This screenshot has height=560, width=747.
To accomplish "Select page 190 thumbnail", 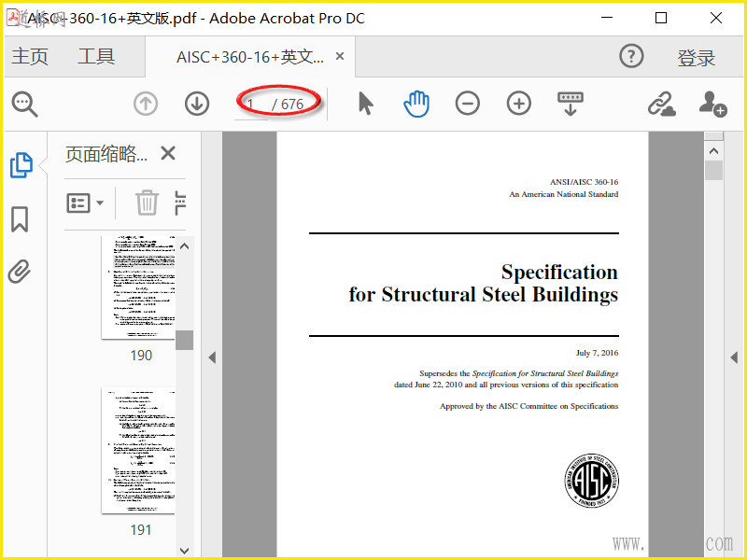I will point(138,287).
